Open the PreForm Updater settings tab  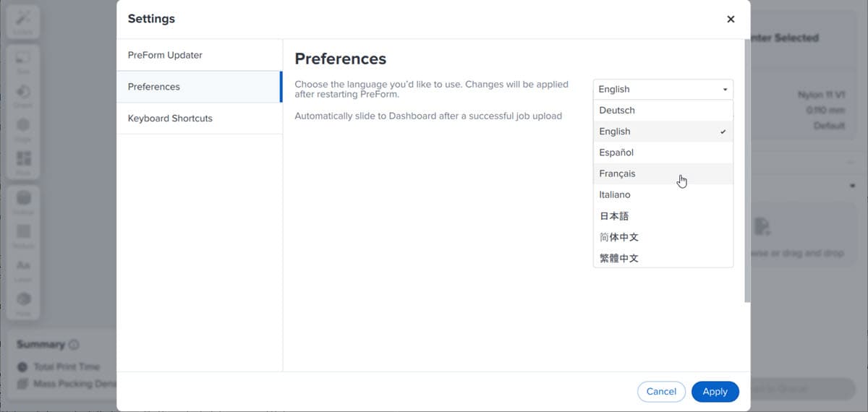coord(199,55)
